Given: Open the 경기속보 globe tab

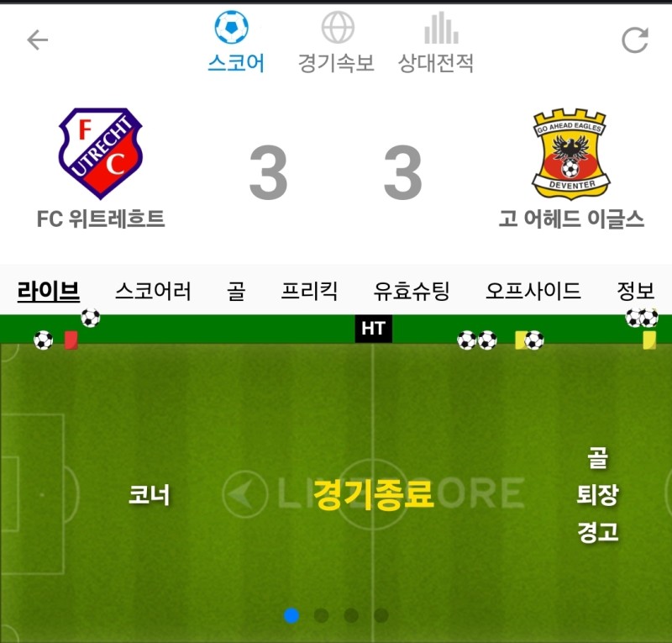Looking at the screenshot, I should (337, 43).
